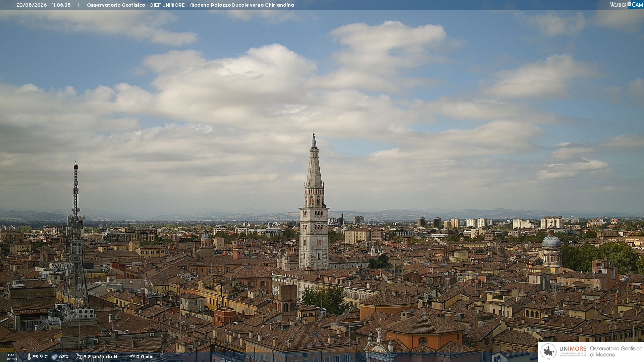The width and height of the screenshot is (644, 362).
Task: Click the Osservatorio Geofisico di Modena text
Action: (x=616, y=352)
